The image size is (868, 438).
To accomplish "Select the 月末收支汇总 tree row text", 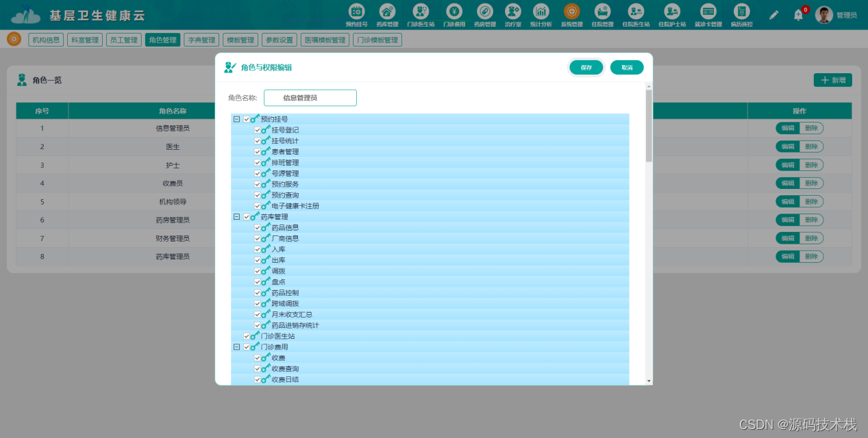I will (292, 314).
